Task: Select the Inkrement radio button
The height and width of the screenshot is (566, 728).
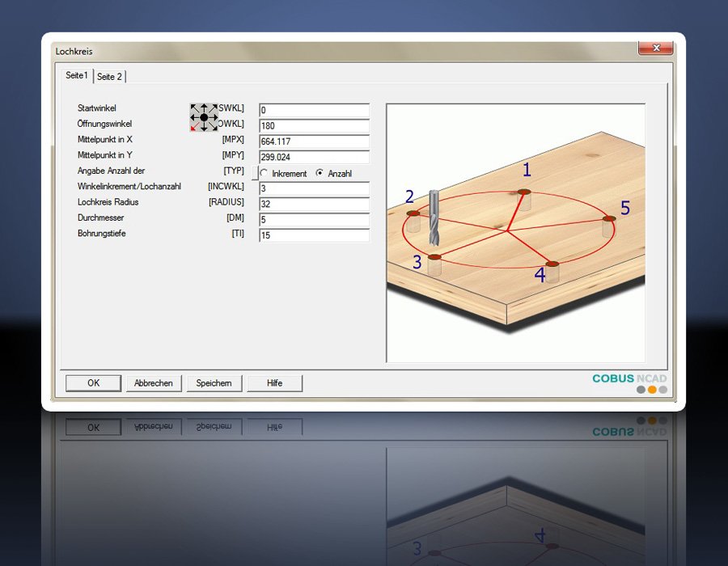Action: 284,174
